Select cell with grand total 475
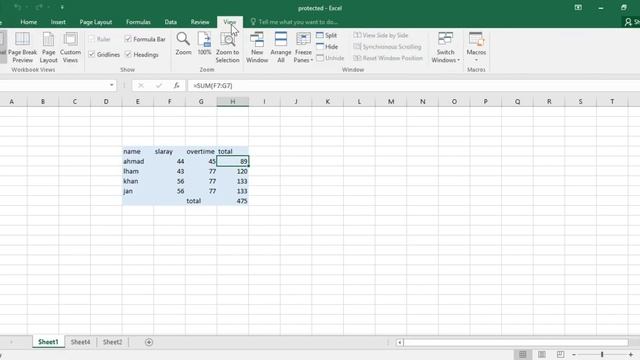Screen dimensions: 640x360 233,201
